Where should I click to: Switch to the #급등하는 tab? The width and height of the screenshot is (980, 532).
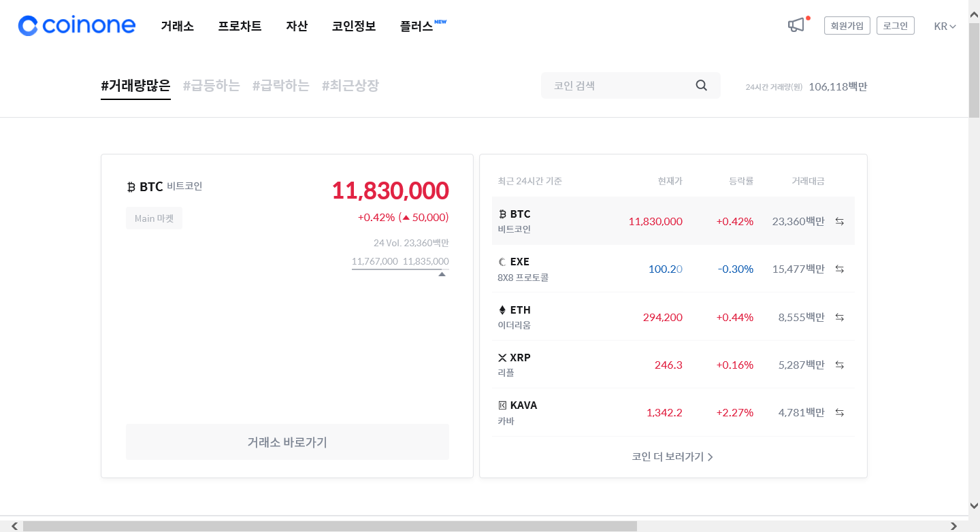(212, 86)
